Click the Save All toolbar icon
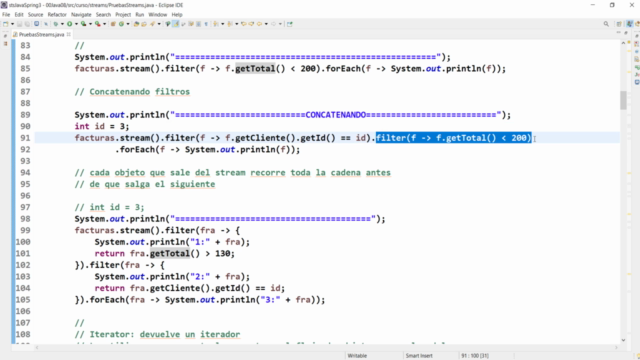Screen dimensions: 640x360 pyautogui.click(x=27, y=24)
